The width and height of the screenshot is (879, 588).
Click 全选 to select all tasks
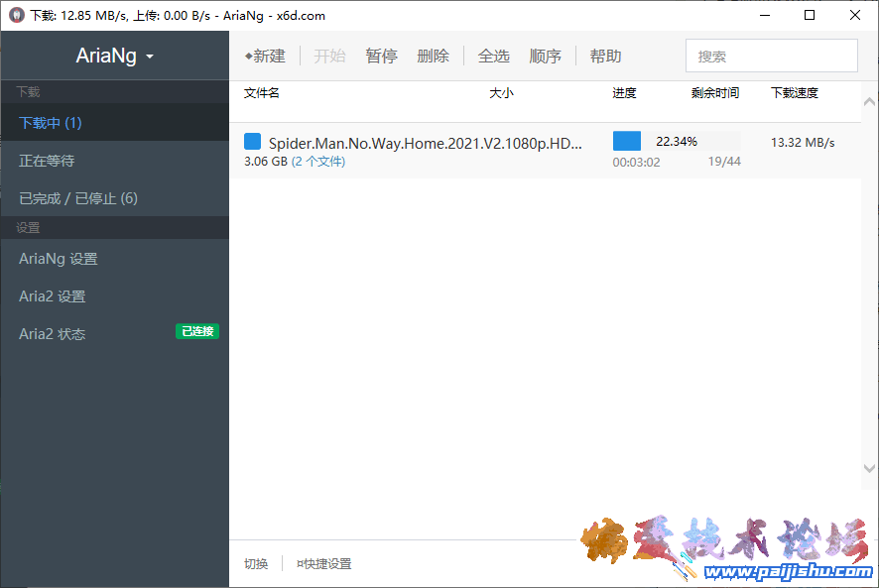point(493,57)
